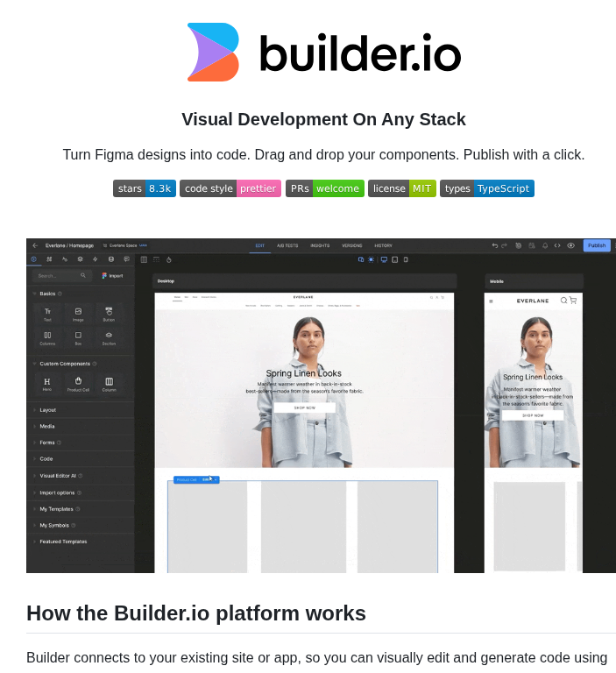The height and width of the screenshot is (673, 616).
Task: Click the Mobile frame header
Action: 534,281
